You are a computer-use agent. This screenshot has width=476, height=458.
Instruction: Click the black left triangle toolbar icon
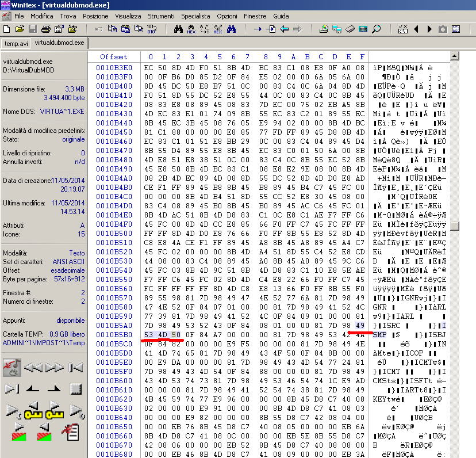click(416, 29)
